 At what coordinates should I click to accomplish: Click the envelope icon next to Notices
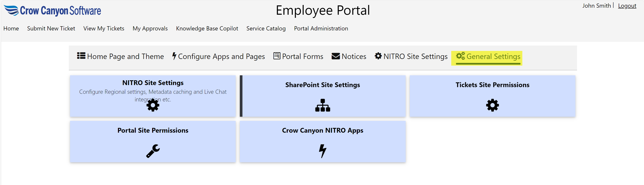click(336, 56)
